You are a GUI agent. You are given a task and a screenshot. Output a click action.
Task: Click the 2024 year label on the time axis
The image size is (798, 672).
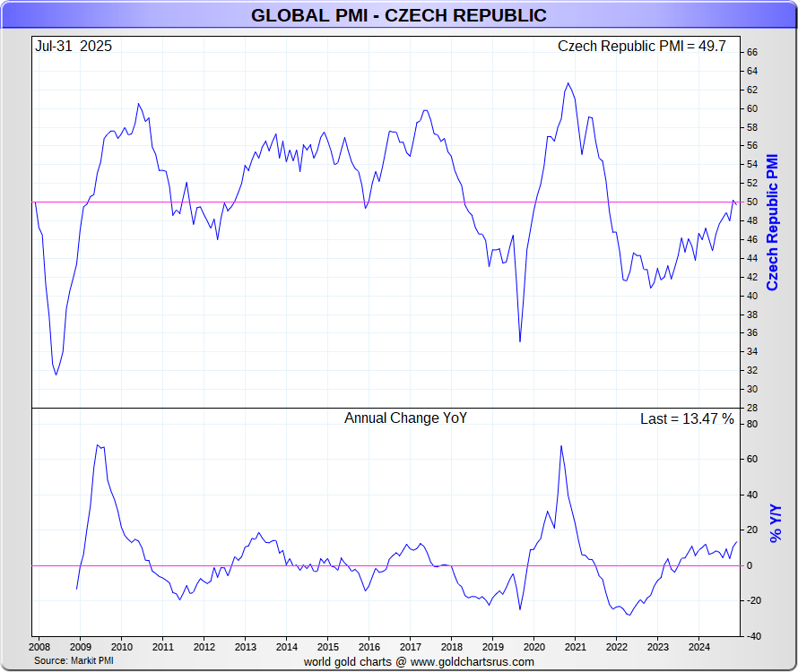pyautogui.click(x=698, y=647)
